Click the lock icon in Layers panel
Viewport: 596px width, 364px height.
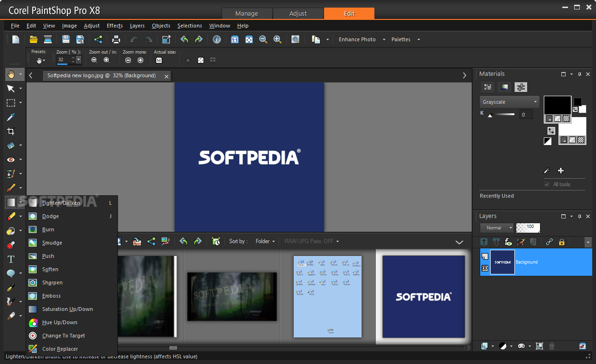click(562, 242)
